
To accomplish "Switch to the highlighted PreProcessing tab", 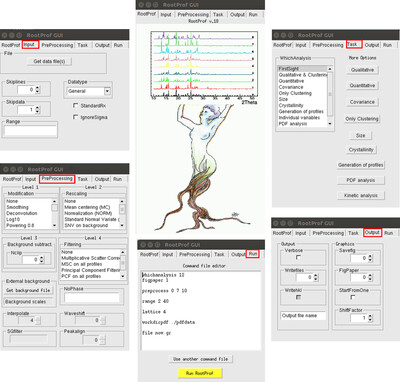I will [57, 179].
